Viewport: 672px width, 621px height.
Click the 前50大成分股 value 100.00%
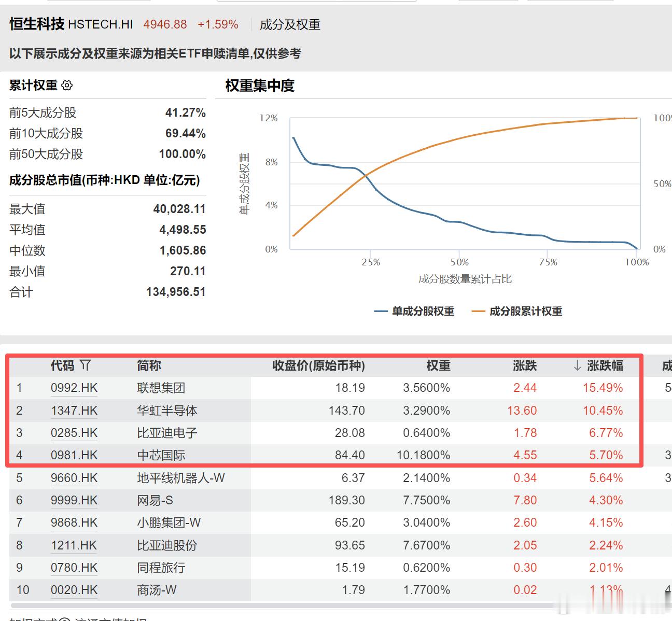183,154
